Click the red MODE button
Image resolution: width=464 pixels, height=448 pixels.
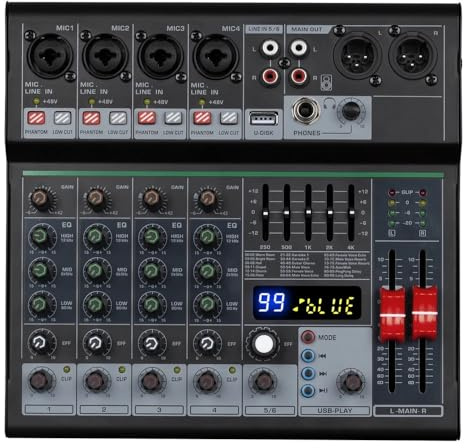[x=308, y=337]
